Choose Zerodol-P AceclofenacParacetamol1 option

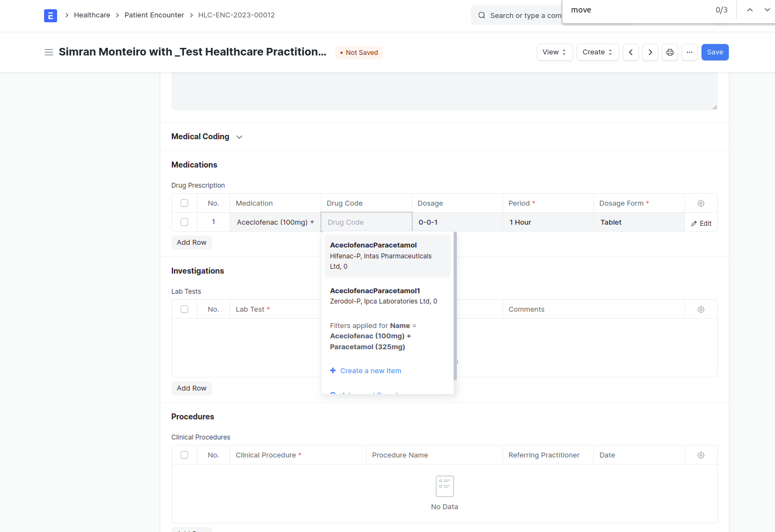388,296
